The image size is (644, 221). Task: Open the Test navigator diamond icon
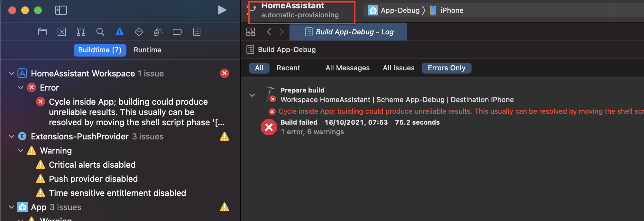click(139, 32)
